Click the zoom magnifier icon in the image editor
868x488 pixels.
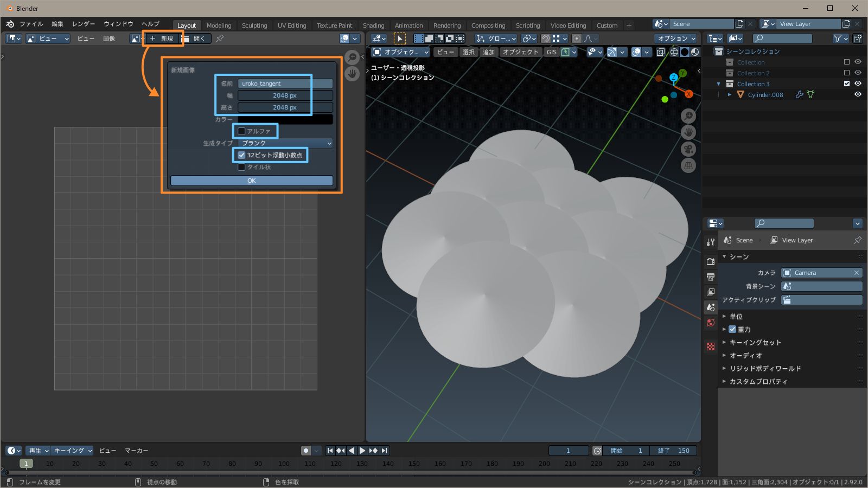click(352, 57)
